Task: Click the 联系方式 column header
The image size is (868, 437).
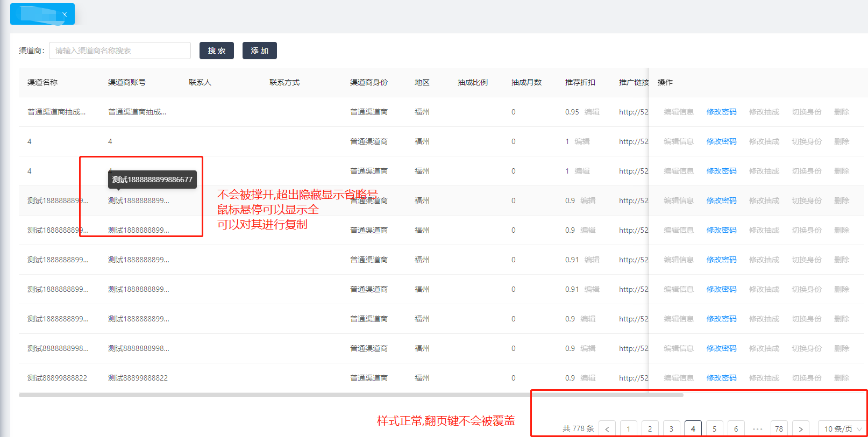Action: click(x=284, y=82)
